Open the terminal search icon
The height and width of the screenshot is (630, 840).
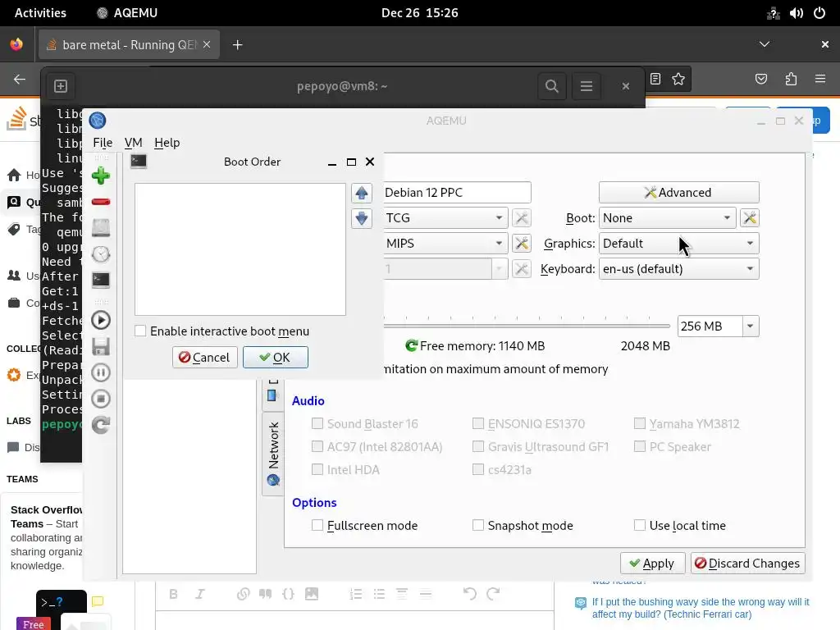coord(552,85)
